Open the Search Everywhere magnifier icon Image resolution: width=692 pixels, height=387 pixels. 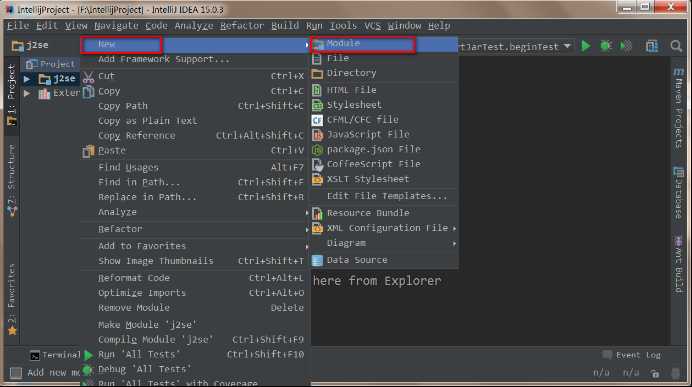pyautogui.click(x=676, y=46)
